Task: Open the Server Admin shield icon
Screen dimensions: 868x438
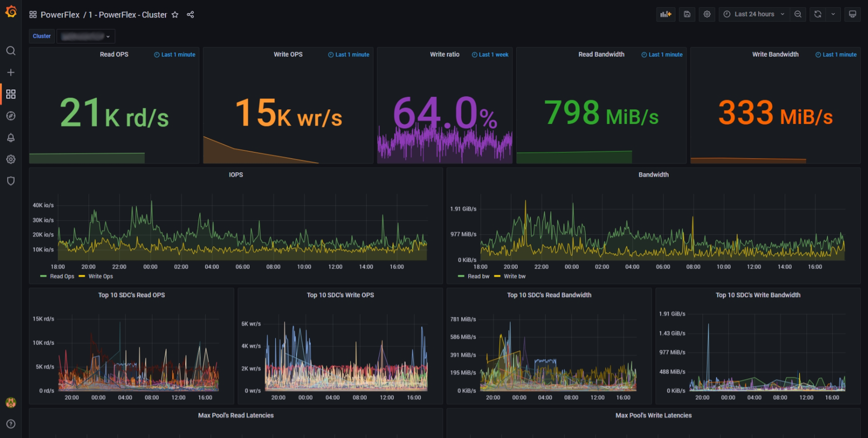Action: [11, 181]
